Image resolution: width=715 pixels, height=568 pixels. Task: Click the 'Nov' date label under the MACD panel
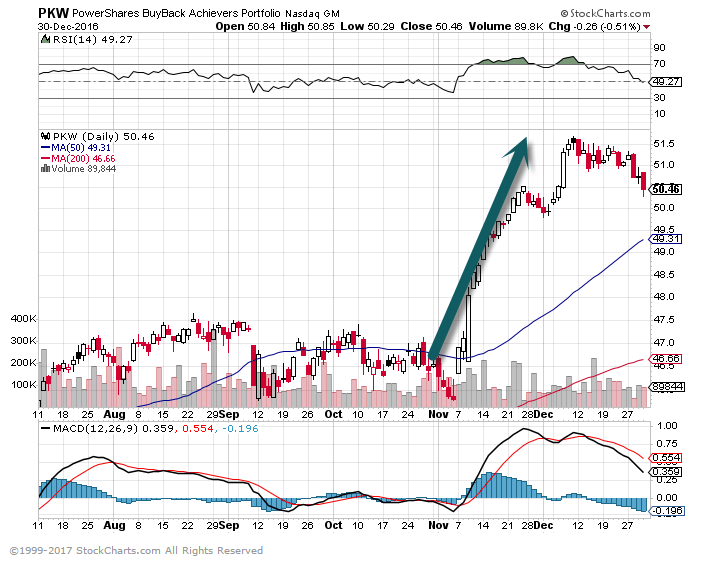pos(438,525)
